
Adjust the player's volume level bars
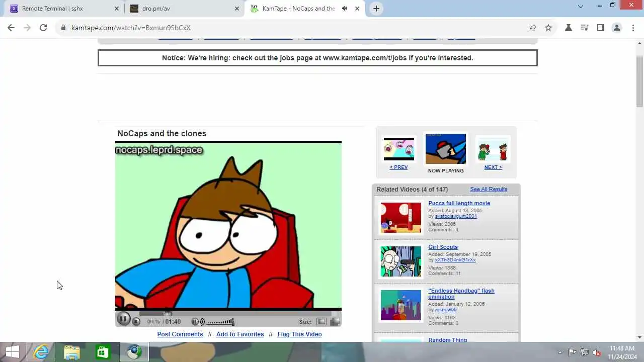point(221,322)
